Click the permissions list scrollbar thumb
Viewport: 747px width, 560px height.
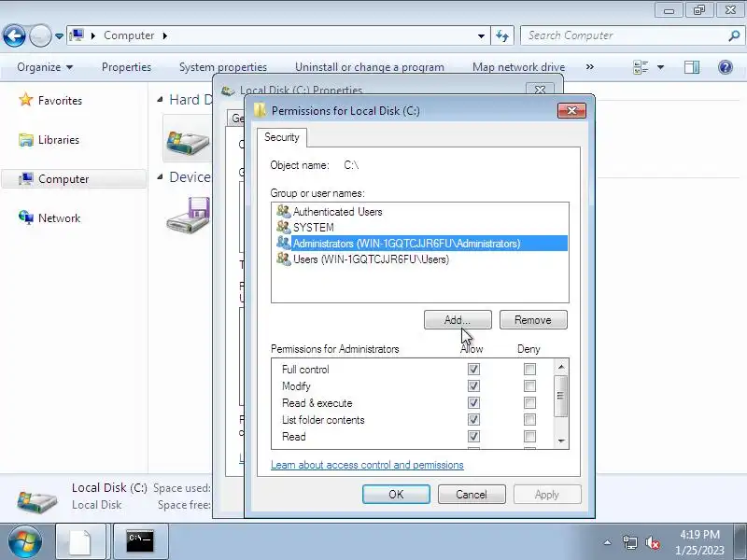[561, 395]
